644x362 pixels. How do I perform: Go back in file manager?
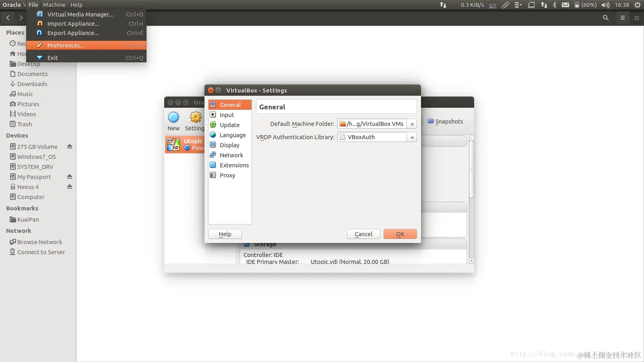pyautogui.click(x=8, y=18)
